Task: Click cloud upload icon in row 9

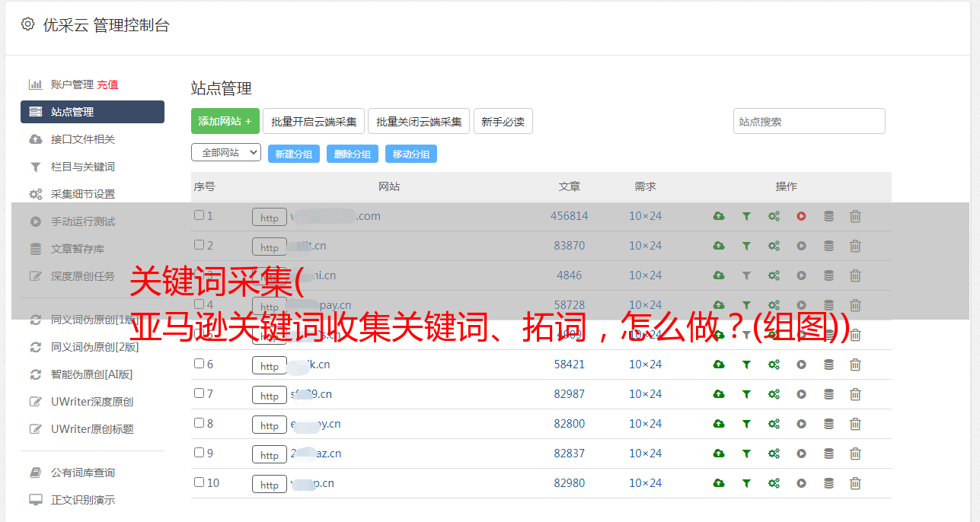Action: (x=719, y=454)
